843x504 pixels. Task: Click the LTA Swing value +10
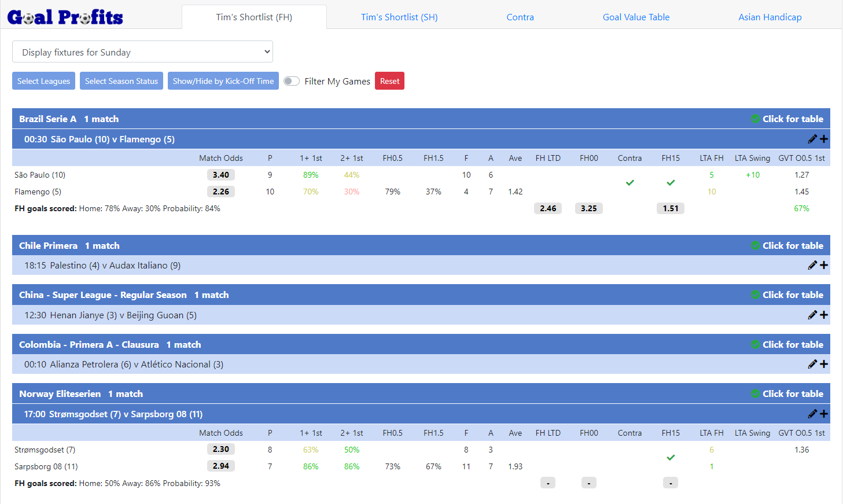pyautogui.click(x=753, y=175)
